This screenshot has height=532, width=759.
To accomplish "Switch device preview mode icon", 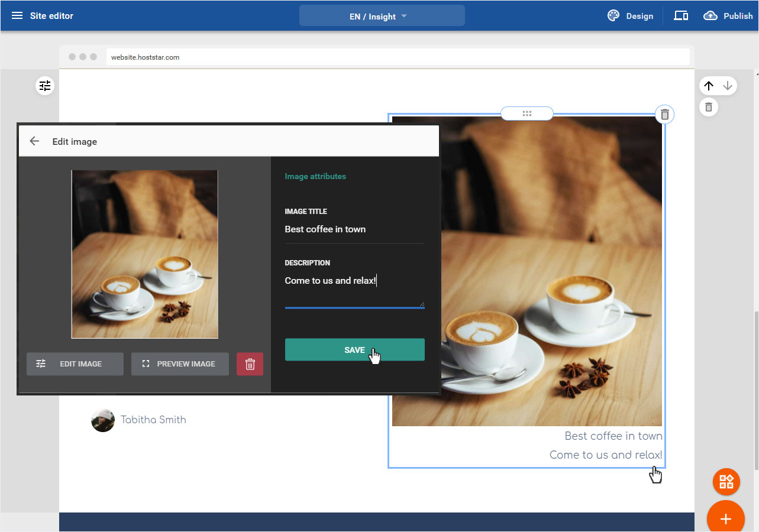I will pyautogui.click(x=681, y=16).
